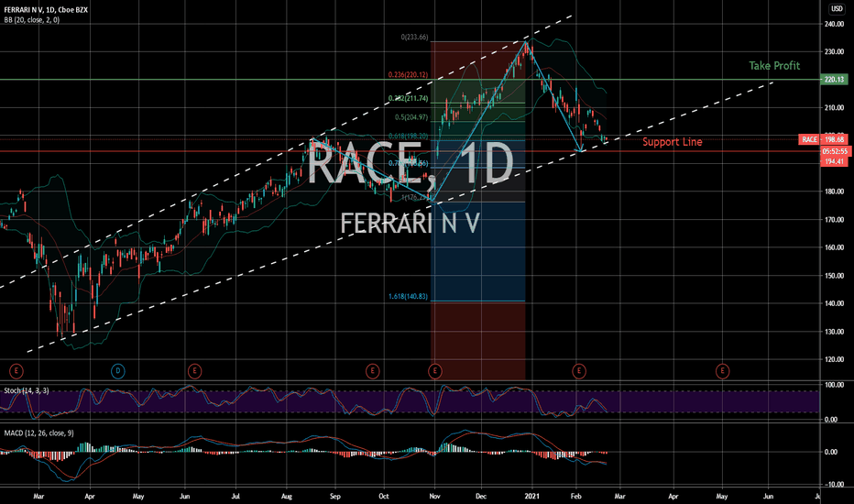
Task: Click the 05:52:55 countdown label
Action: (x=834, y=151)
